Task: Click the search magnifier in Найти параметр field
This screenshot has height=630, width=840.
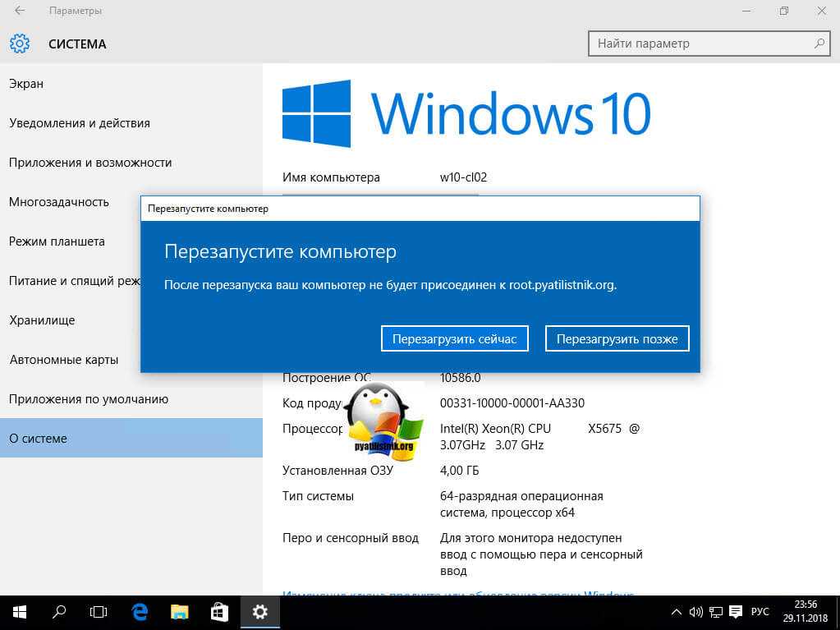Action: pos(818,44)
